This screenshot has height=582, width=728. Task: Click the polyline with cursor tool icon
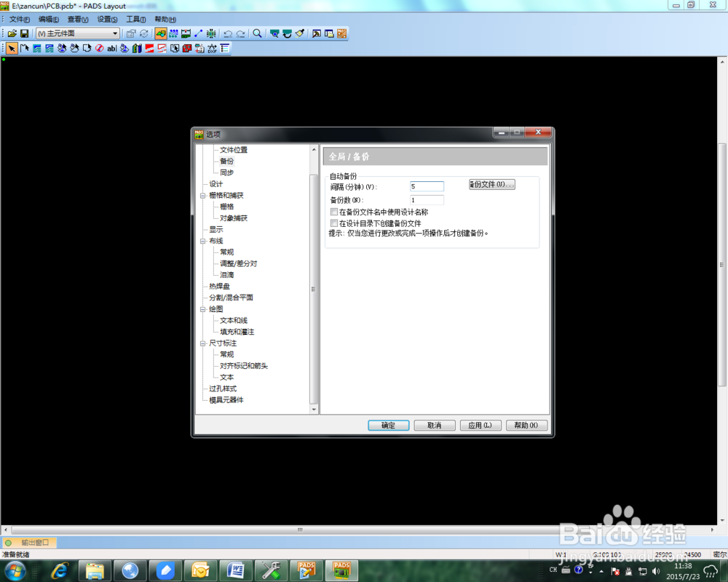(24, 48)
